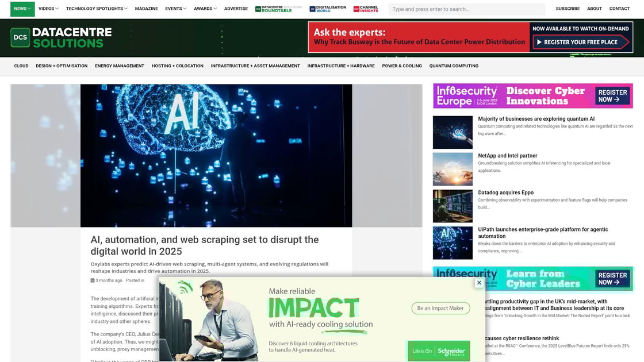
Task: Open the Contact link
Action: click(619, 9)
